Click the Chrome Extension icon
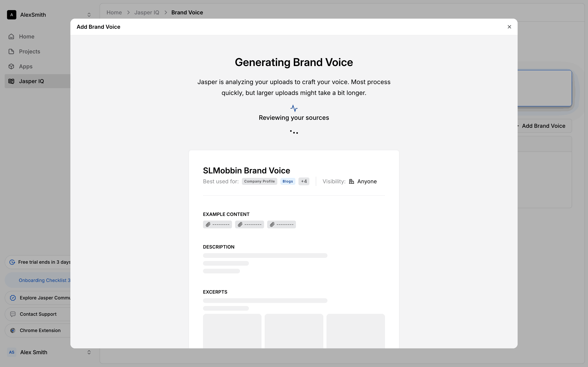 click(x=13, y=330)
